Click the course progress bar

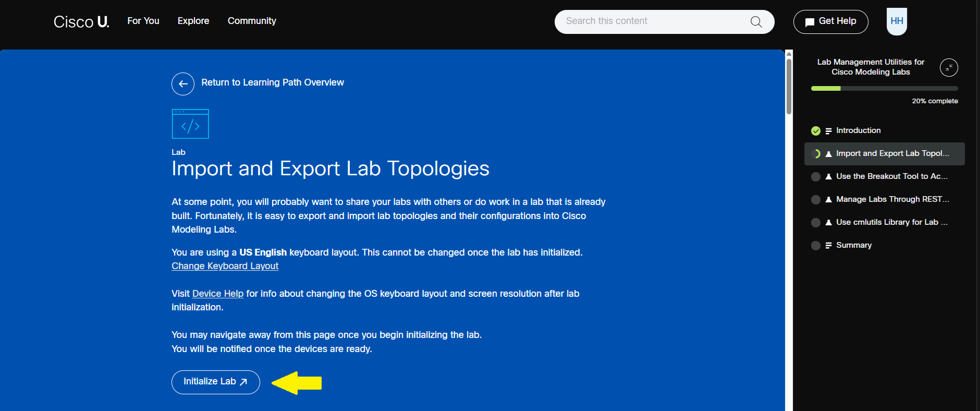pos(884,89)
